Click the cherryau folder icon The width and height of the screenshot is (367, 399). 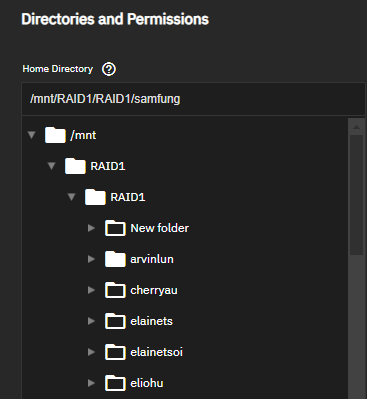115,290
